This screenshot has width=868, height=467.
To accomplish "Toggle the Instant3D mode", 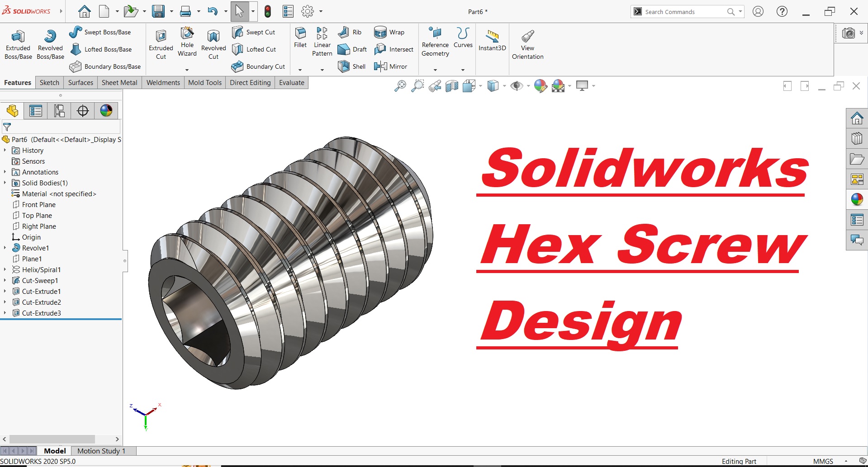I will coord(492,41).
